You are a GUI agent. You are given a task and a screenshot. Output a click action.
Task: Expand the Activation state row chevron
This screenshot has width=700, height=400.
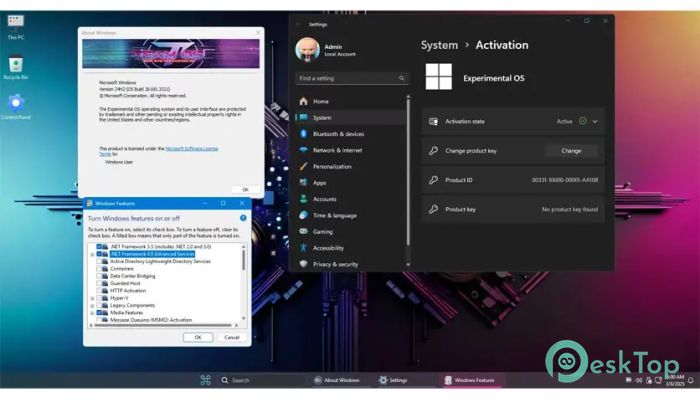(x=595, y=121)
